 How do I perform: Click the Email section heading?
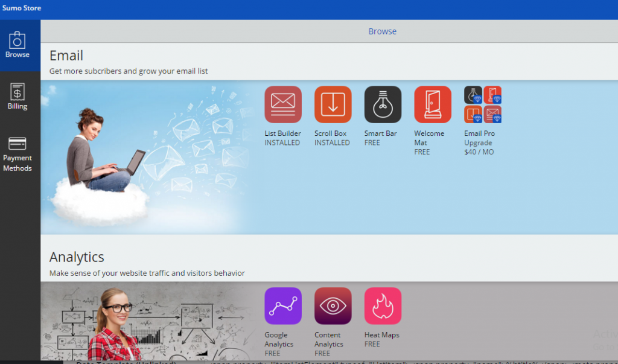(66, 56)
